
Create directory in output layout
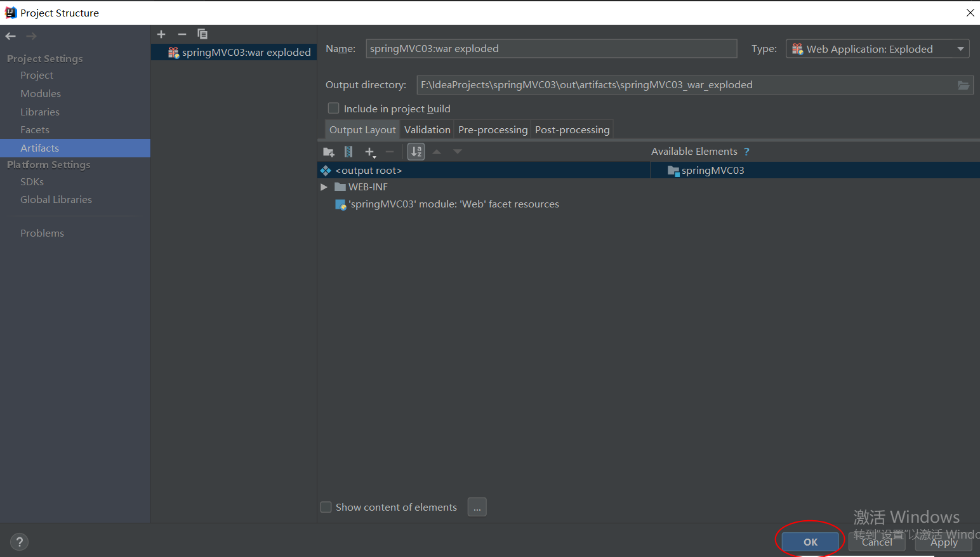pos(329,152)
